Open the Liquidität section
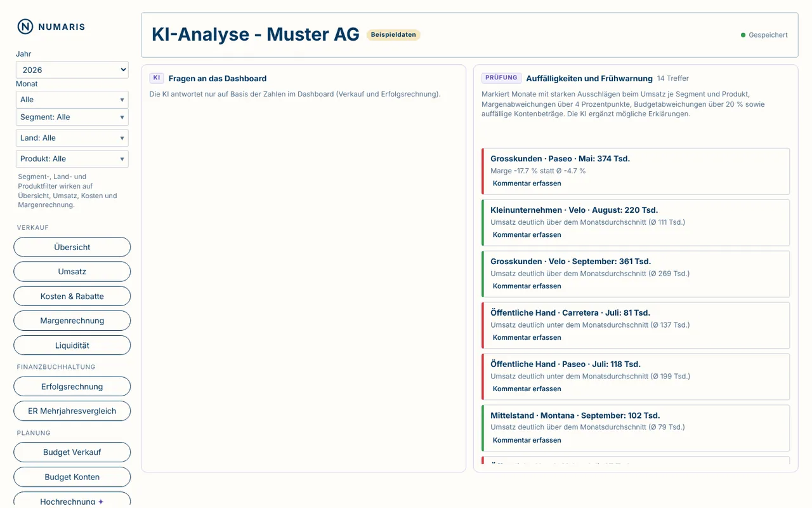 coord(72,345)
